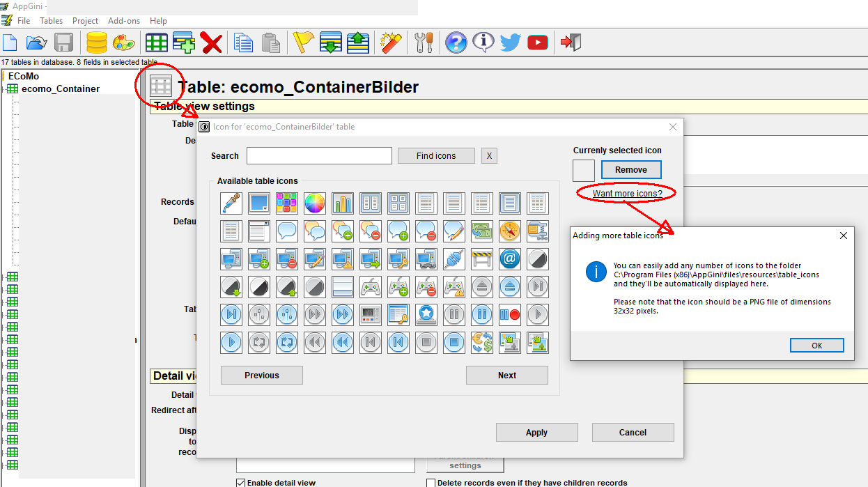Select the ECoMo root tree item
This screenshot has height=487, width=868.
tap(24, 76)
